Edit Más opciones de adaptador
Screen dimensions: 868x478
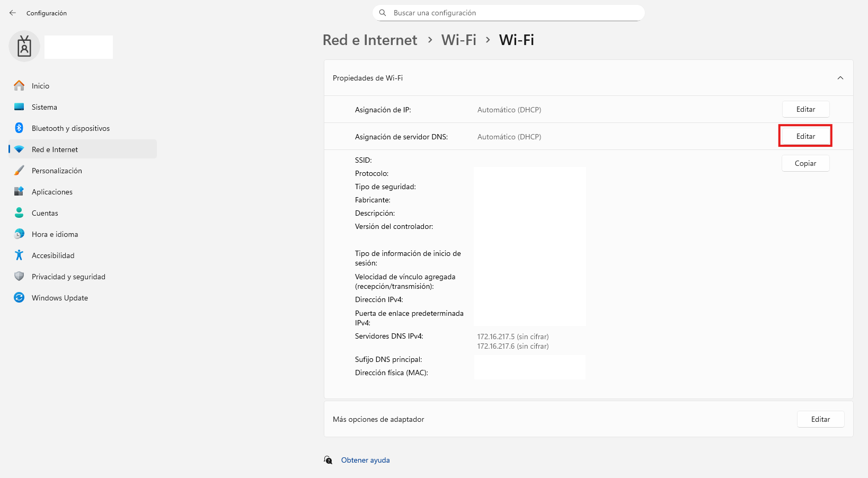(820, 419)
